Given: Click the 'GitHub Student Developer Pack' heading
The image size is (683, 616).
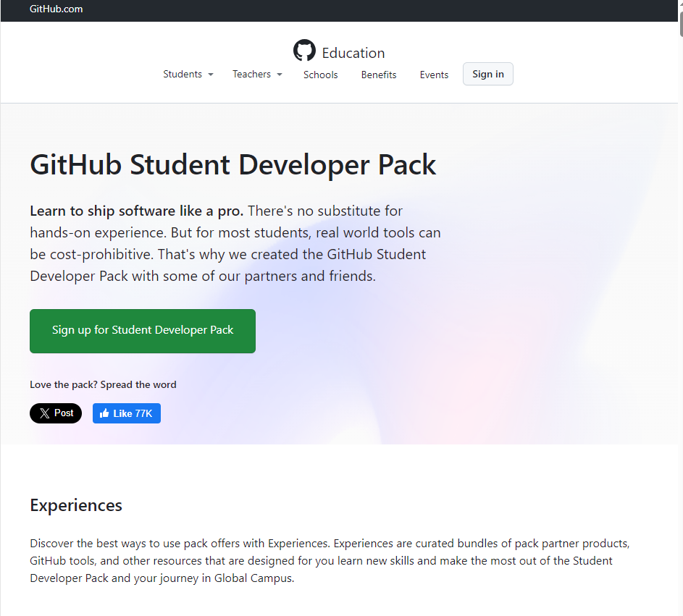Looking at the screenshot, I should click(x=232, y=164).
